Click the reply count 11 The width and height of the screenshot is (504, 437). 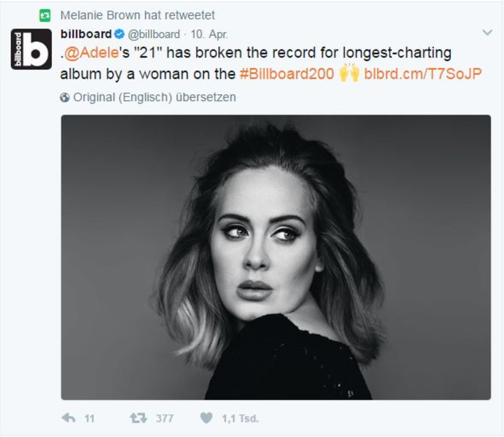pyautogui.click(x=90, y=418)
